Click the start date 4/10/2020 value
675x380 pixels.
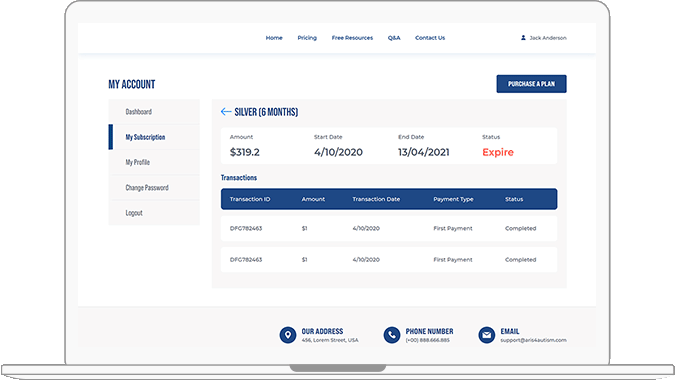pos(338,152)
